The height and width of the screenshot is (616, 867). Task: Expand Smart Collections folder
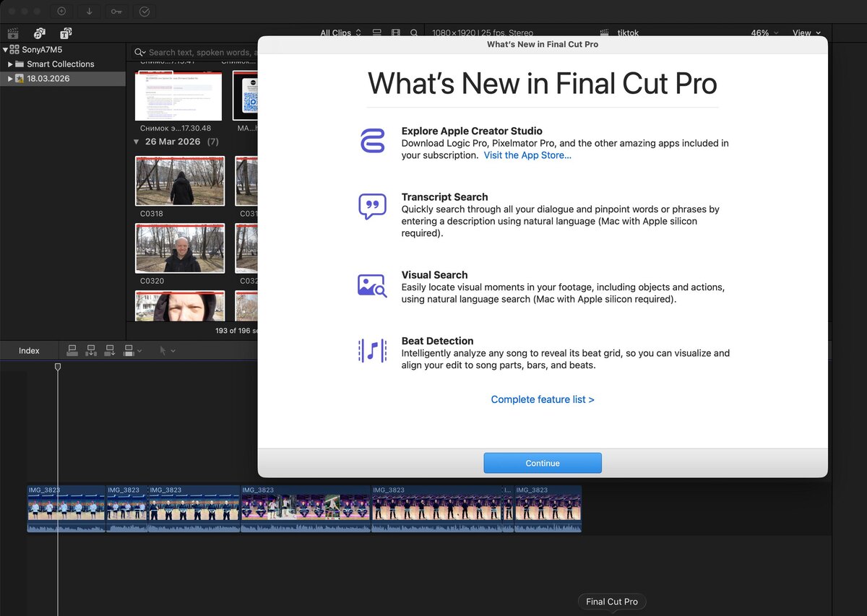coord(11,64)
